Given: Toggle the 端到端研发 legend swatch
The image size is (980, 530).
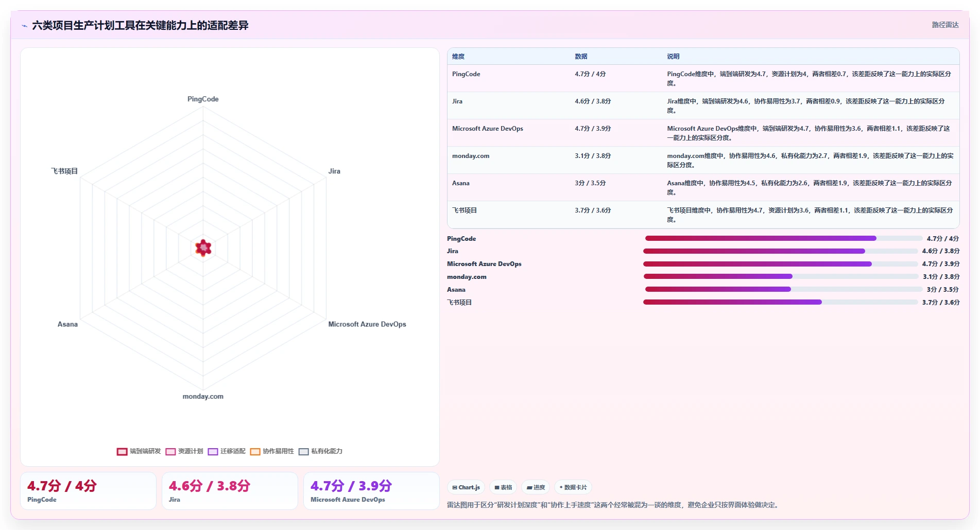Looking at the screenshot, I should 122,451.
